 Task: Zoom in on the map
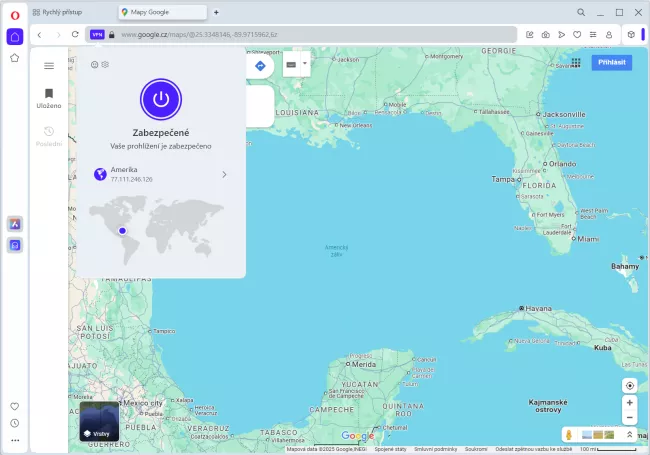629,402
